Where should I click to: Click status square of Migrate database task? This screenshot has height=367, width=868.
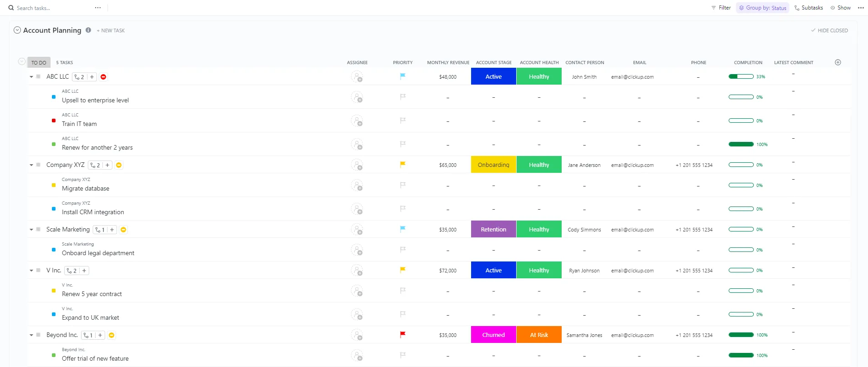pos(54,185)
